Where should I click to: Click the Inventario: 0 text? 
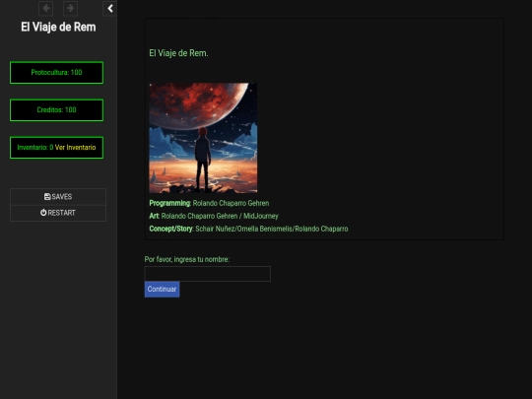pyautogui.click(x=35, y=148)
